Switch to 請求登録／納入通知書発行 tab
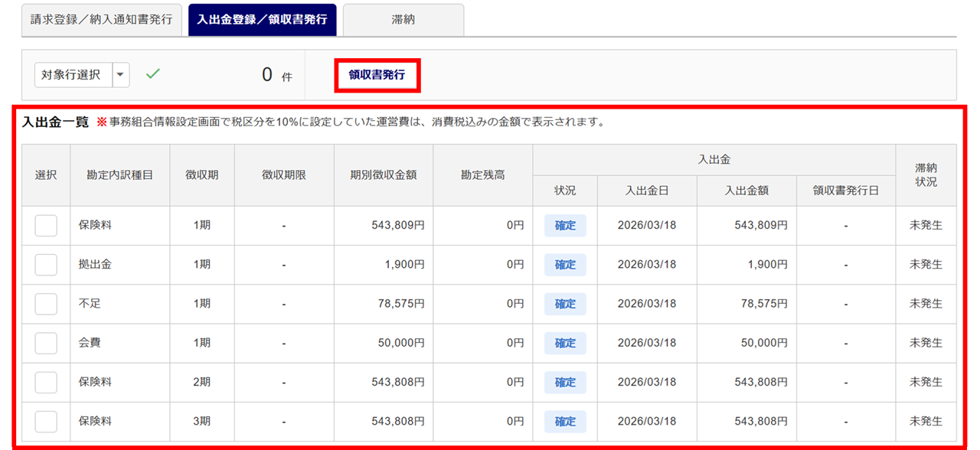Viewport: 980px width, 450px height. click(x=102, y=20)
